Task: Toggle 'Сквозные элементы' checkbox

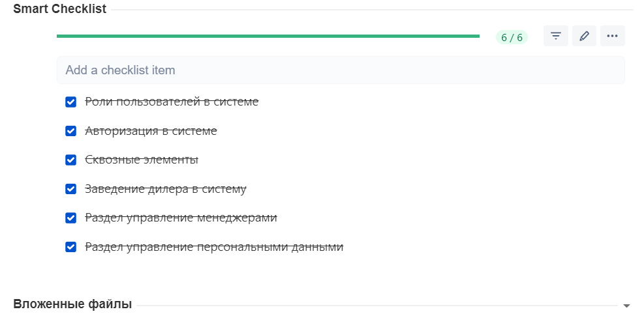Action: [x=71, y=160]
